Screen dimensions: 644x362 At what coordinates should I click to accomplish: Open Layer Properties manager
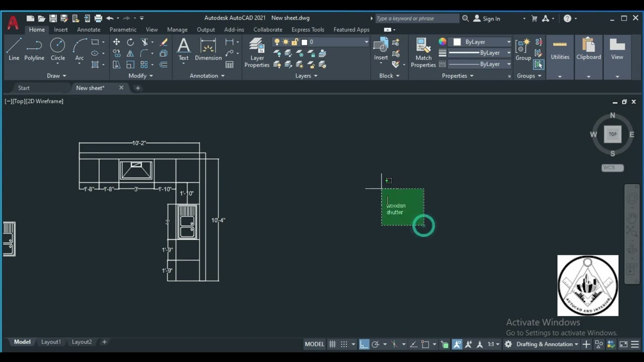(257, 52)
